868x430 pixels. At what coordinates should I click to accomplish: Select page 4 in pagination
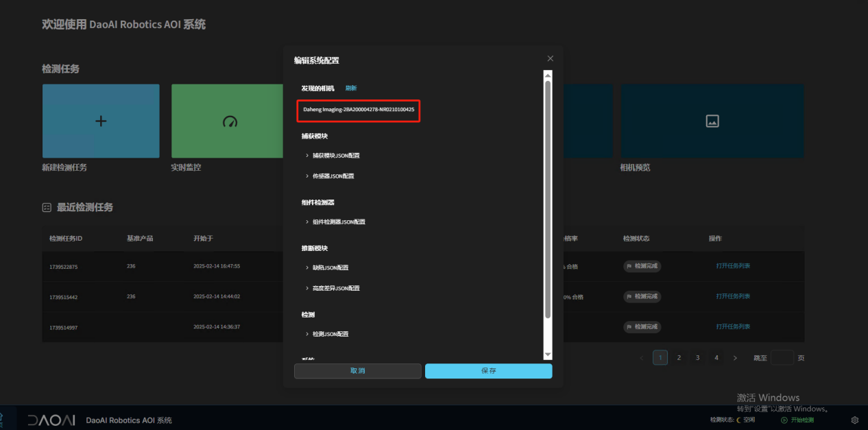(x=716, y=358)
